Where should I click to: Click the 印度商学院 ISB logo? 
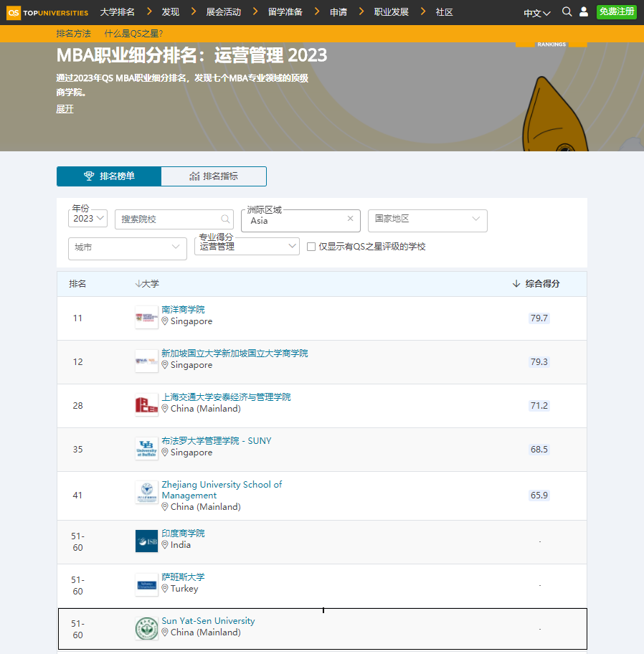click(146, 541)
